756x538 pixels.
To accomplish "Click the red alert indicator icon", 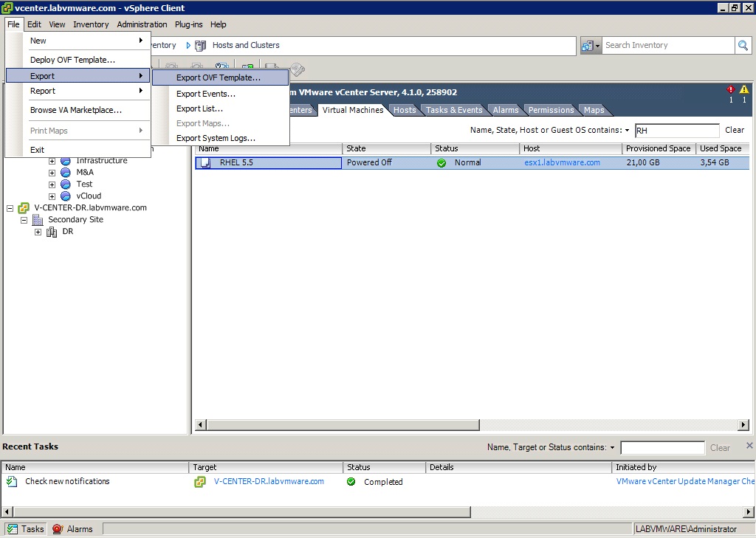I will coord(730,90).
